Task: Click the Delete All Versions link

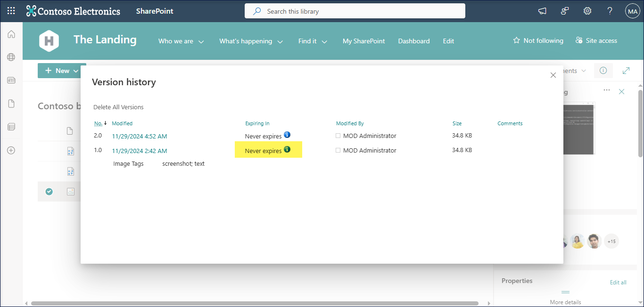Action: 118,107
